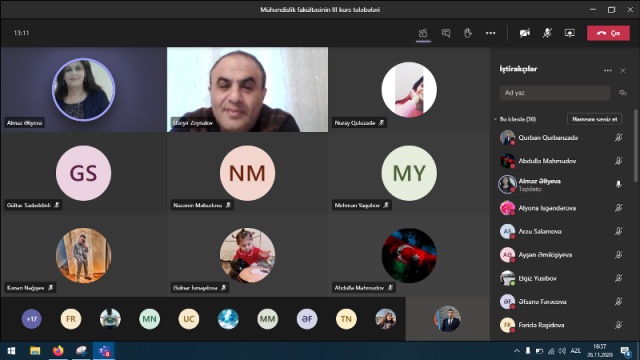
Task: Open File Explorer from taskbar
Action: tap(35, 351)
